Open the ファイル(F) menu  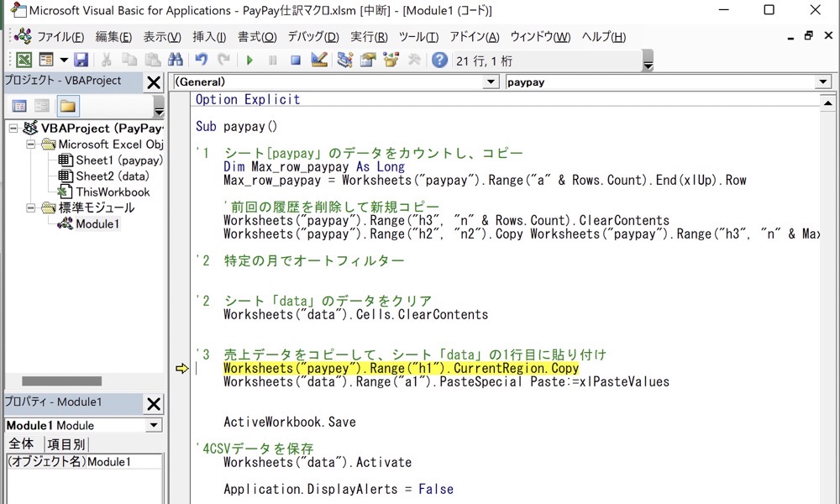point(60,37)
